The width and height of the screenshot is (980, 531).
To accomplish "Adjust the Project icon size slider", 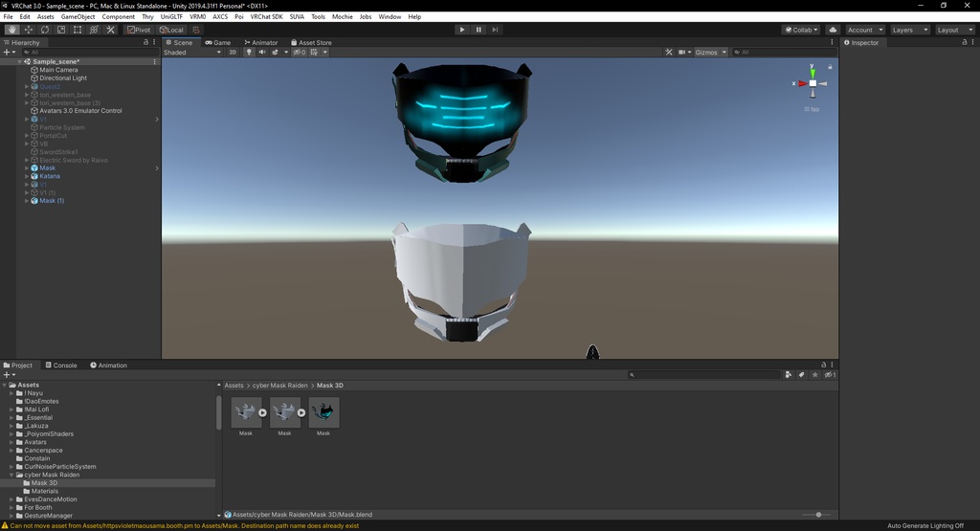I will (817, 515).
